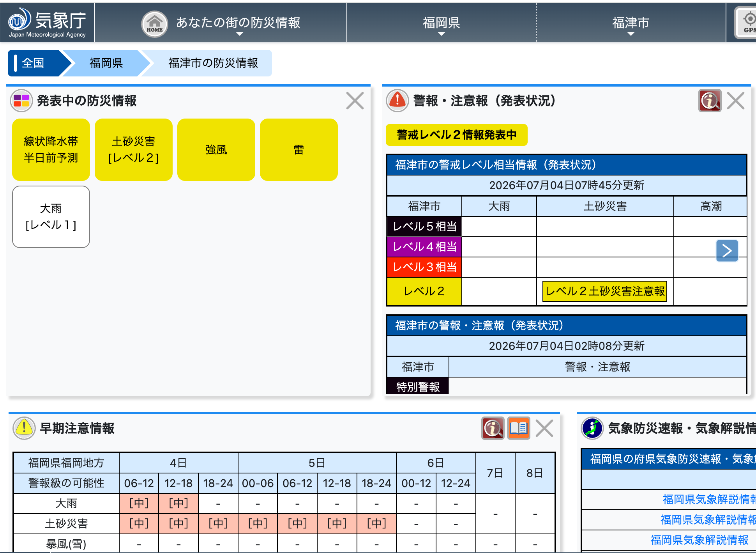Screen dimensions: 756x553
Task: Open the 雷 tile
Action: 299,150
